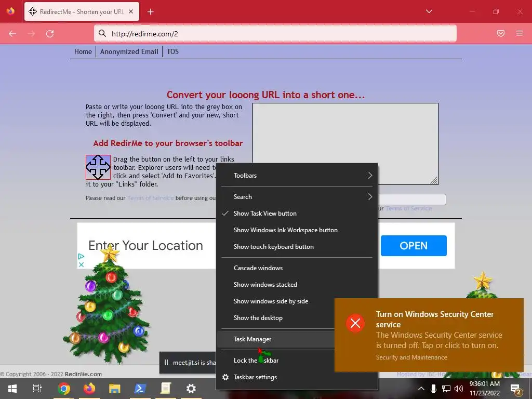Open Task View from the taskbar
This screenshot has height=399, width=532.
[x=37, y=389]
